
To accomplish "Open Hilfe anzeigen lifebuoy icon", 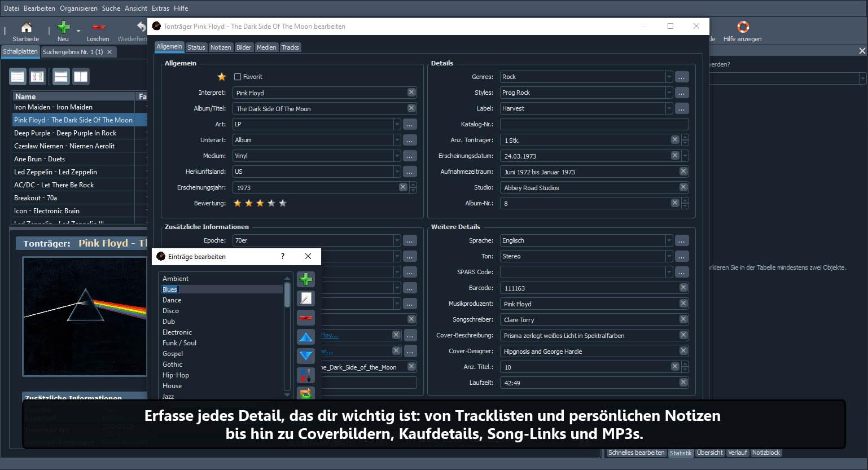I will coord(743,27).
